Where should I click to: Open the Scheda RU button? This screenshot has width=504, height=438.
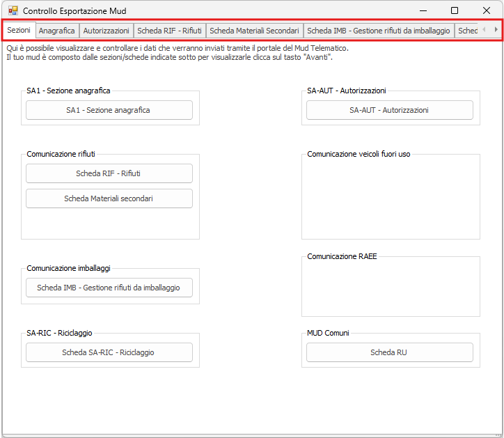click(x=390, y=352)
